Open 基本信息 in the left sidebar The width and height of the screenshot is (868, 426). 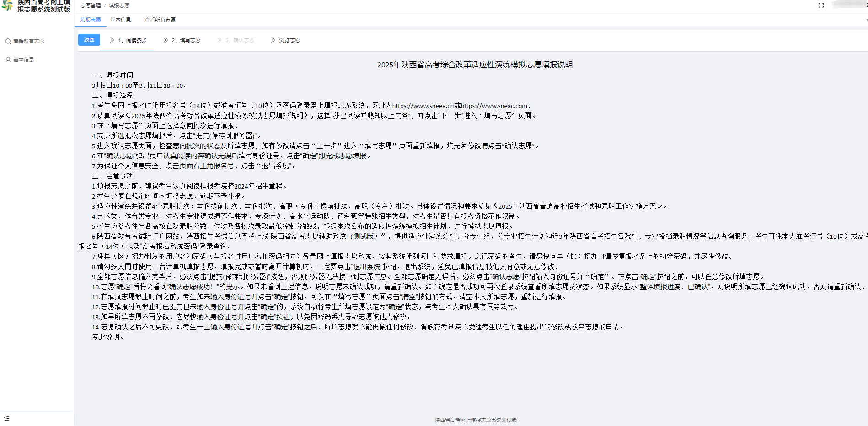(x=24, y=59)
